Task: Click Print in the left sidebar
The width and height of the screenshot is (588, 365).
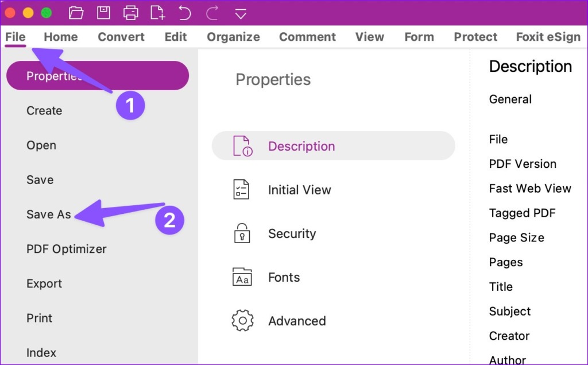Action: pos(40,318)
